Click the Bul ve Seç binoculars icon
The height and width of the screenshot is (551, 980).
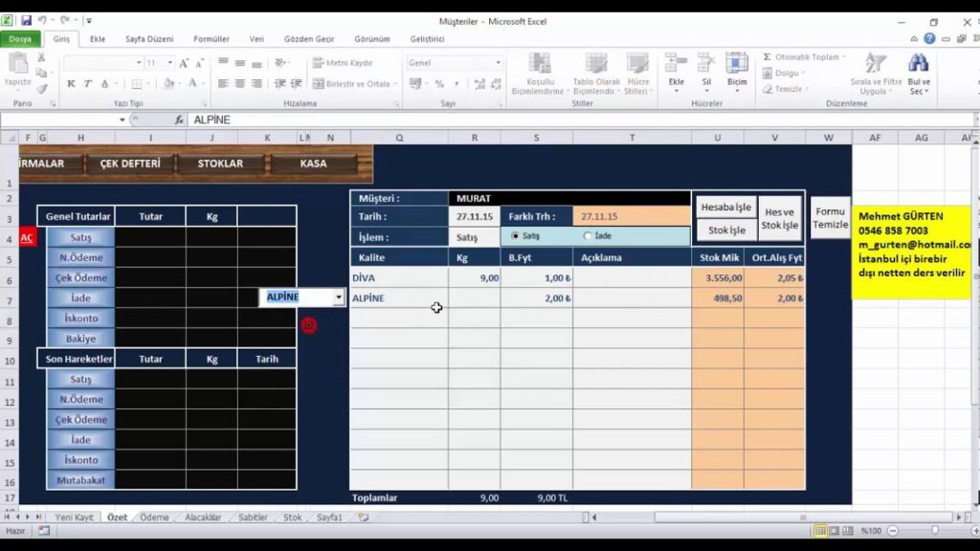[919, 64]
